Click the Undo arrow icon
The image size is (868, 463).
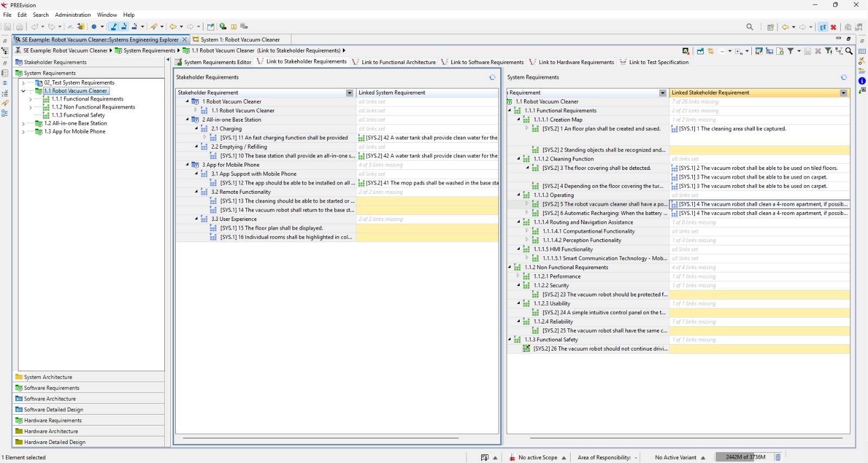tap(34, 27)
